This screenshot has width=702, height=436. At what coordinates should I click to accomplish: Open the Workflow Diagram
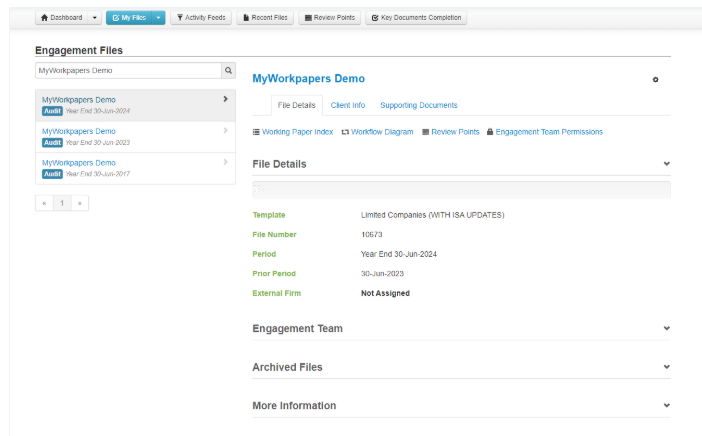(x=377, y=132)
